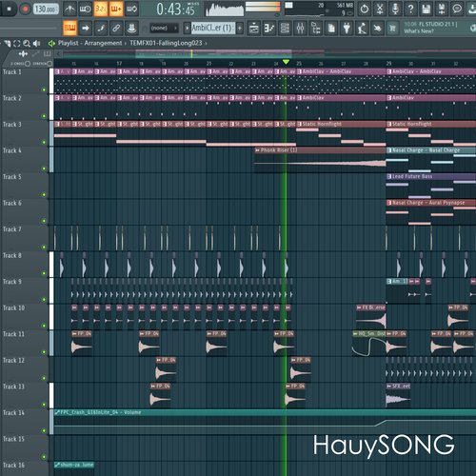
Task: Click the undo history circular arrow icon
Action: click(x=365, y=9)
